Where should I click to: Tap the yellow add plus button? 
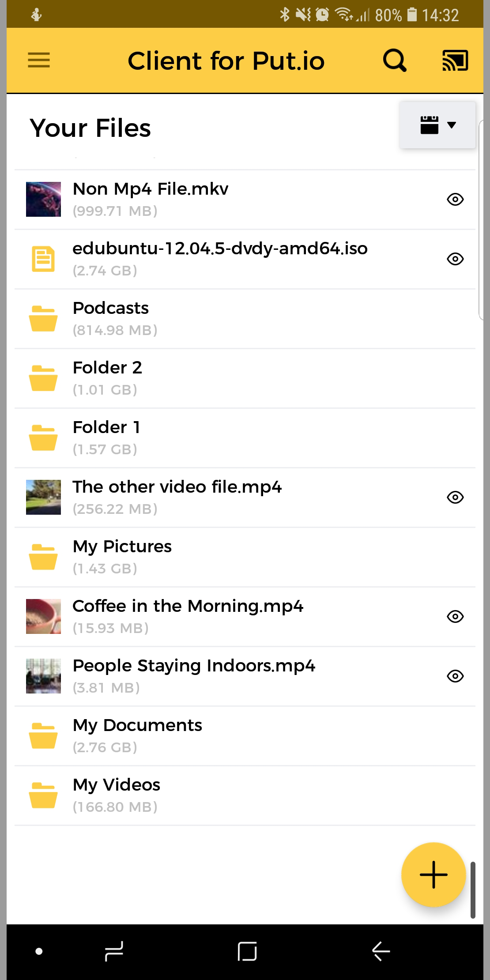433,874
